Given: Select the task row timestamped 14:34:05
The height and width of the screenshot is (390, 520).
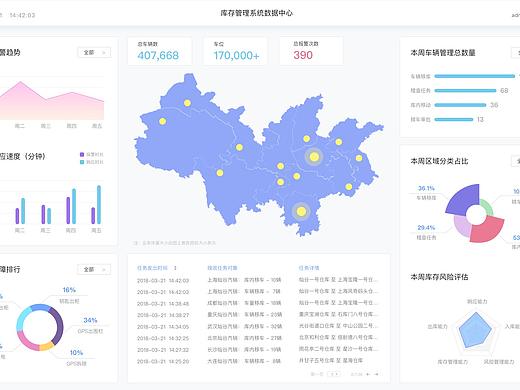Looking at the screenshot, I should click(258, 327).
